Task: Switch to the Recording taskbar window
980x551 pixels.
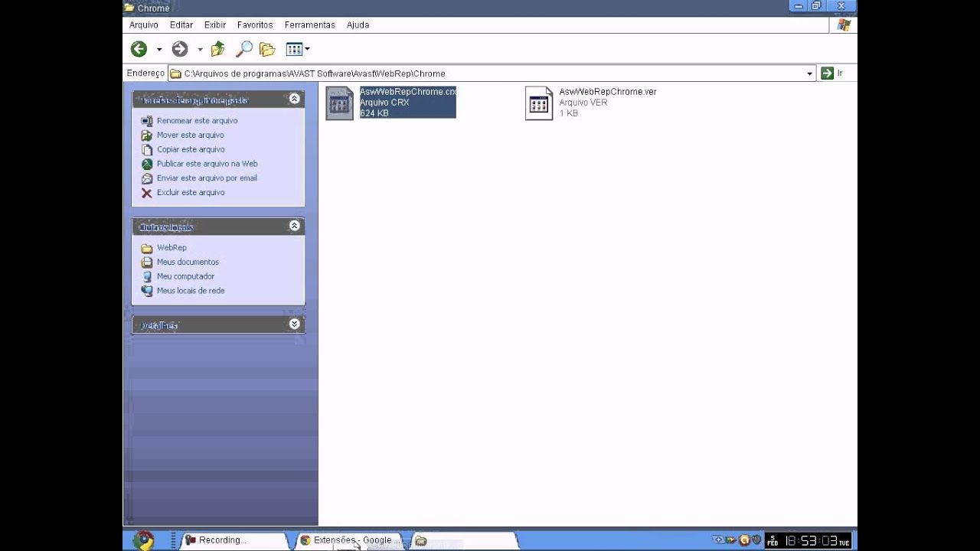Action: (235, 540)
